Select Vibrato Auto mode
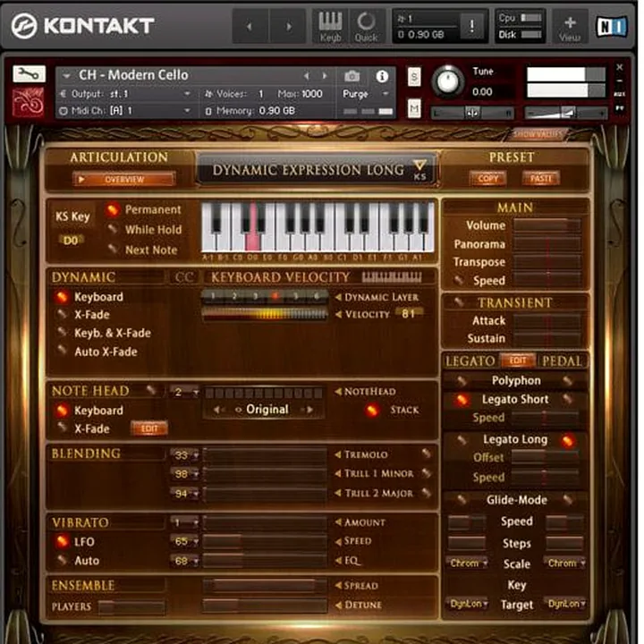 [62, 560]
